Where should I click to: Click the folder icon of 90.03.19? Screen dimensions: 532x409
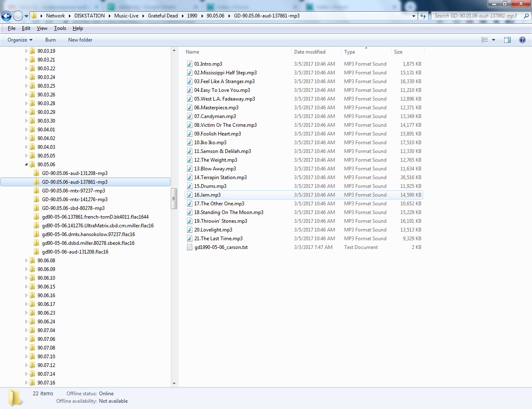(32, 51)
